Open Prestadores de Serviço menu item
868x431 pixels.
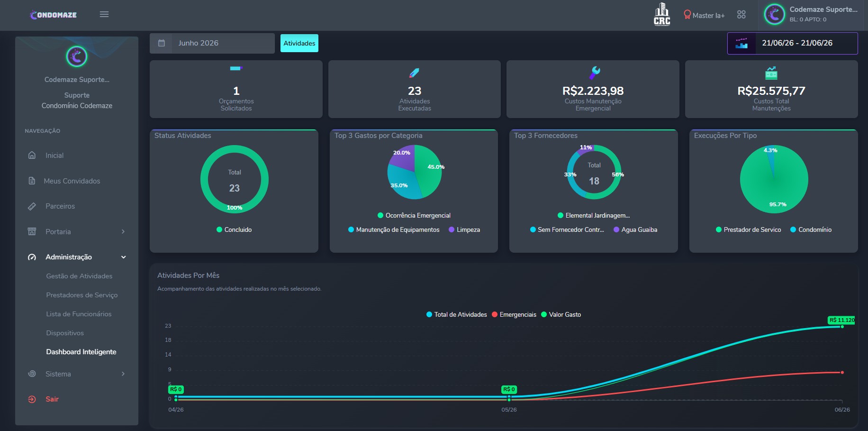click(x=82, y=295)
